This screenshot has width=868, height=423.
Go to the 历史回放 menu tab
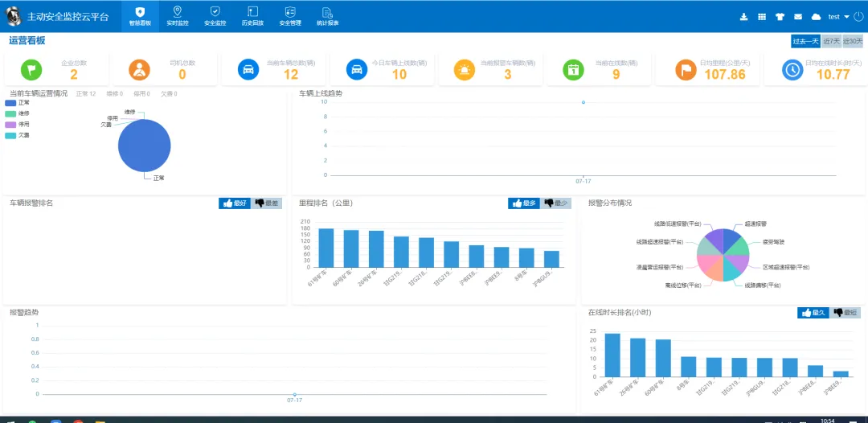pos(252,16)
